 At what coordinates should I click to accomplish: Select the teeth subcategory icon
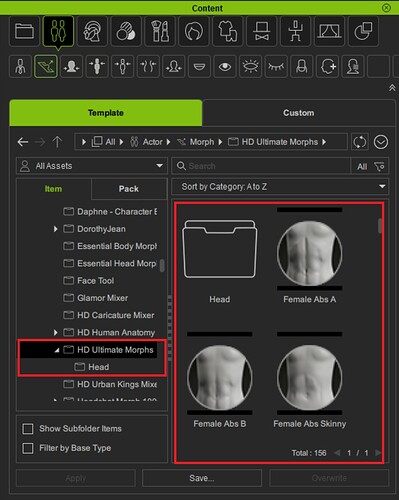199,67
